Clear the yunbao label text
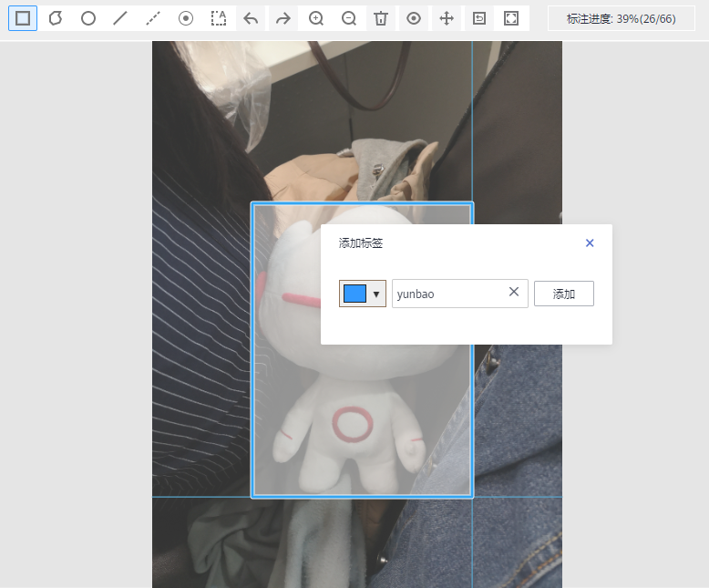The height and width of the screenshot is (588, 709). (x=514, y=292)
